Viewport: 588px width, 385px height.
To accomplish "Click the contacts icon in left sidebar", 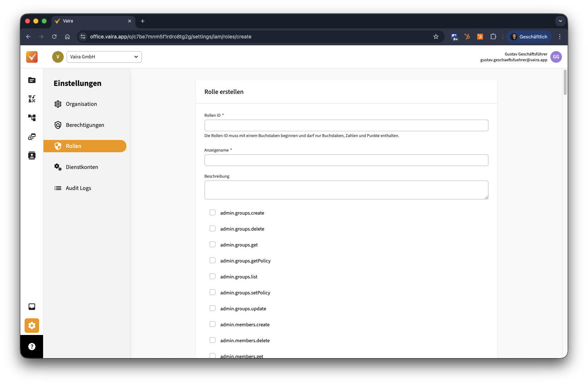I will click(x=32, y=156).
